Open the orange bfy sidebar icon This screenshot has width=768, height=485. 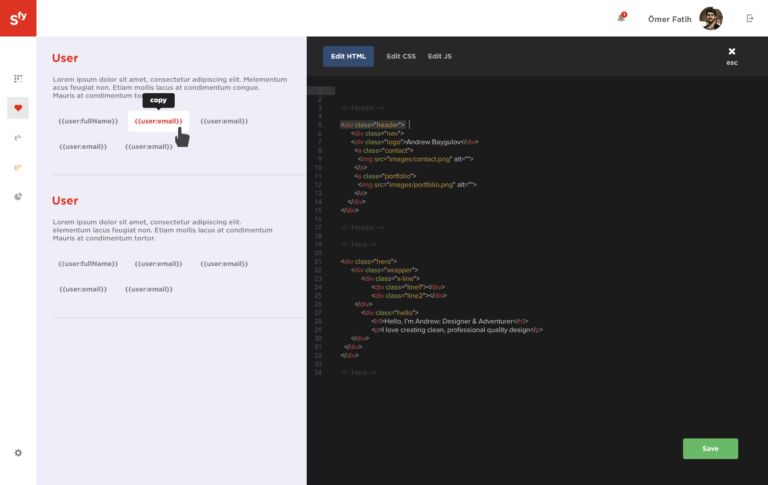coord(18,167)
